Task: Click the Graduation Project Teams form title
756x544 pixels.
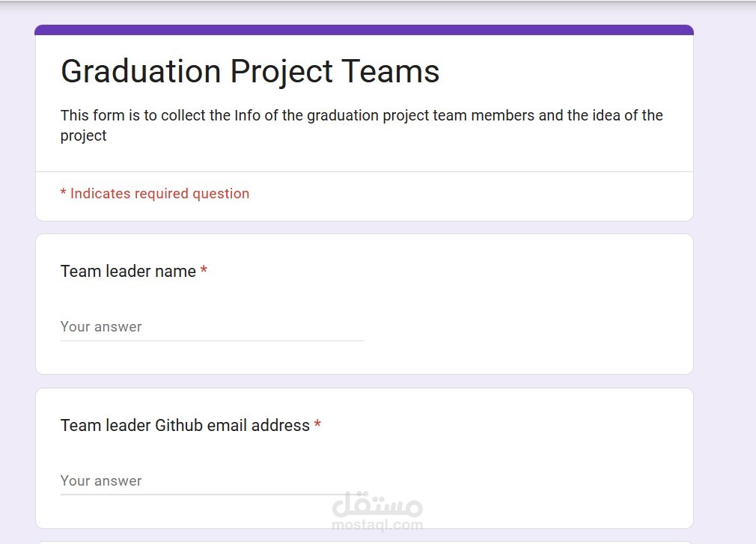Action: tap(250, 72)
